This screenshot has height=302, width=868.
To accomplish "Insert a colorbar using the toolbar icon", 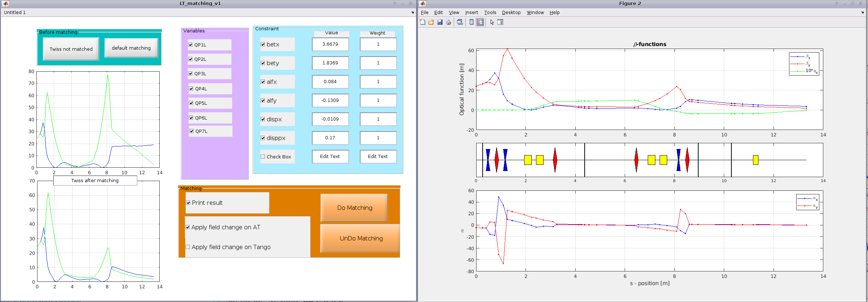I will point(471,22).
